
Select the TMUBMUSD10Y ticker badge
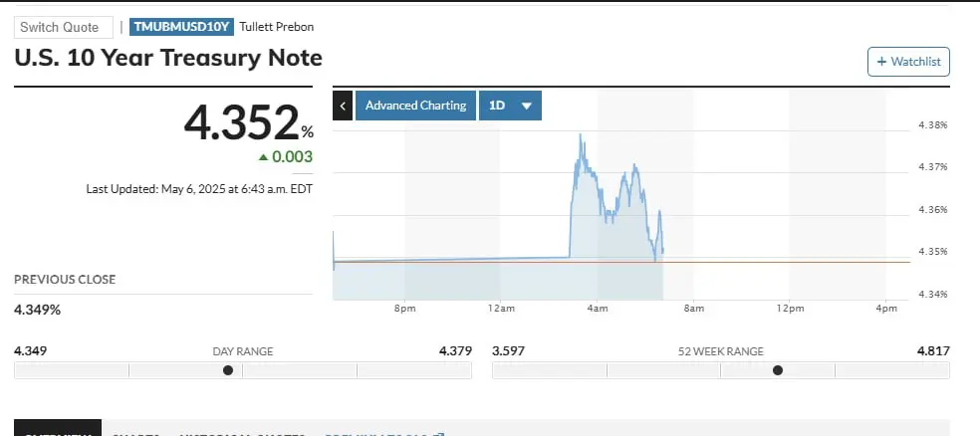coord(181,27)
